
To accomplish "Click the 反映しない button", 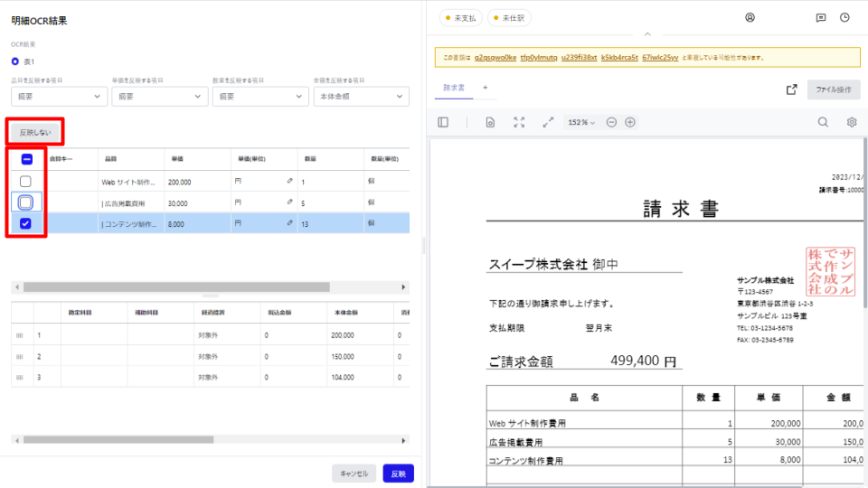I will [35, 132].
